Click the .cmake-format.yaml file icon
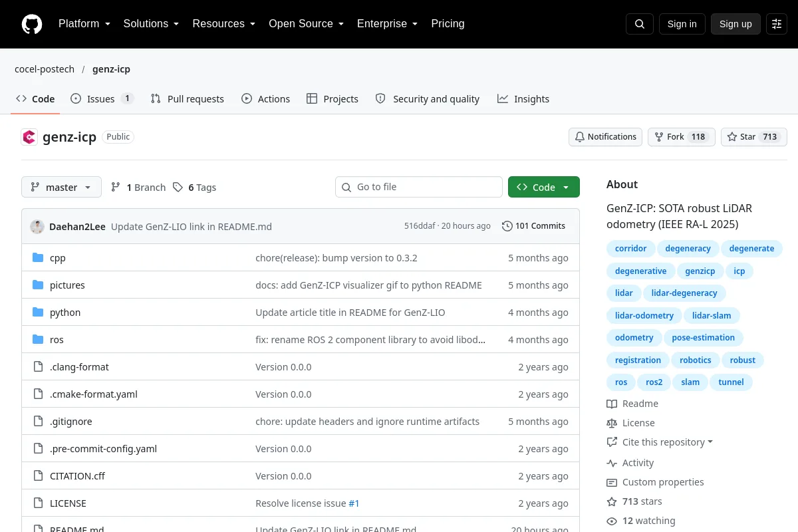 (38, 394)
